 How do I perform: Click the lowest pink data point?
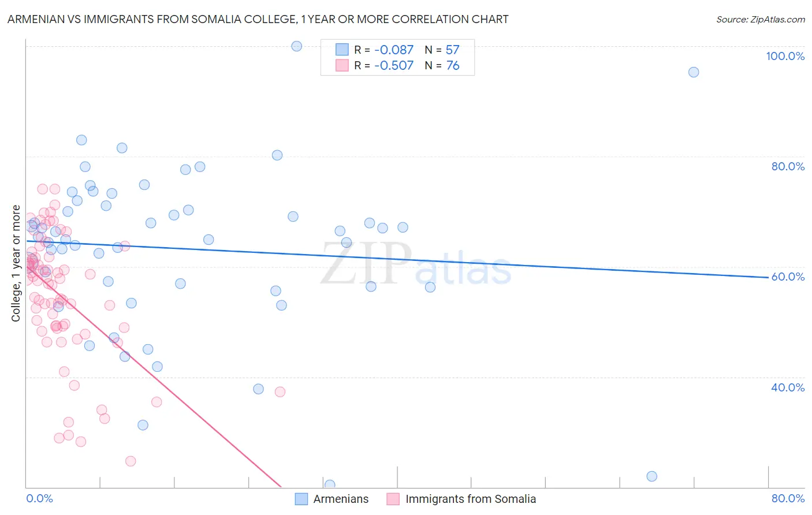tap(131, 461)
